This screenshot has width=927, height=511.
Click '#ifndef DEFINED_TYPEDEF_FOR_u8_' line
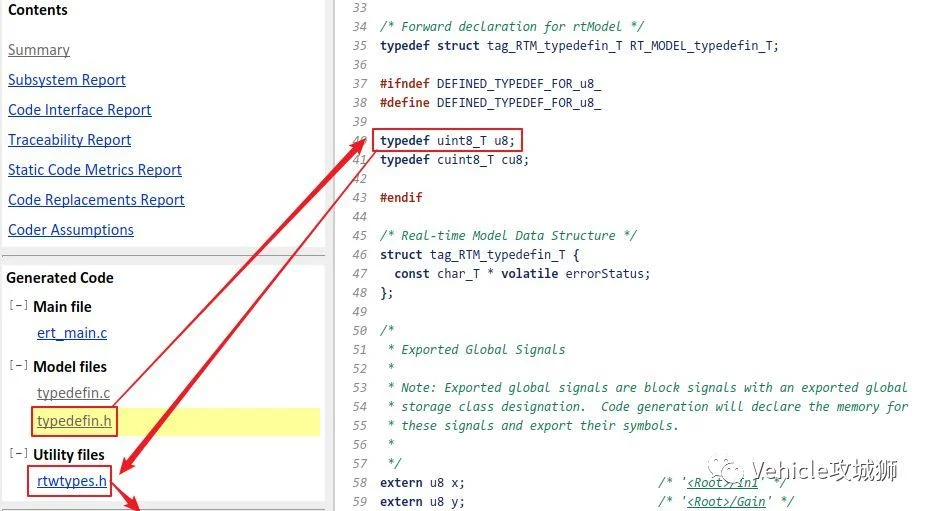(x=491, y=84)
